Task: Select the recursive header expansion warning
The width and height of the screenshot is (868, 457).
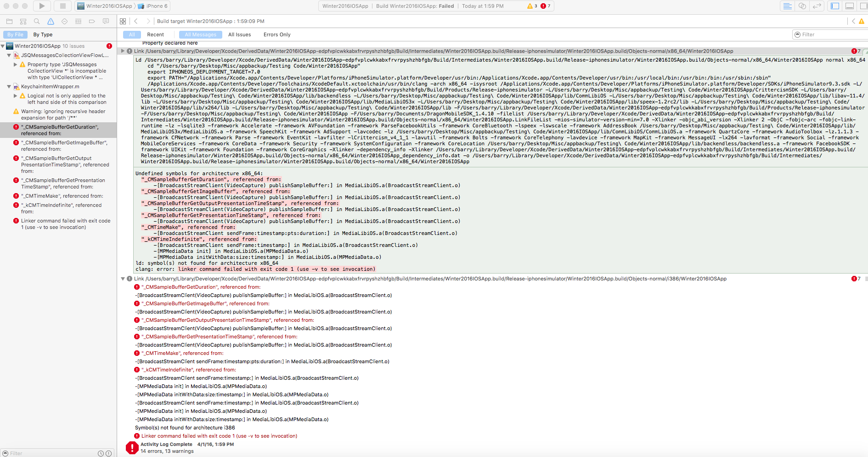Action: (58, 114)
